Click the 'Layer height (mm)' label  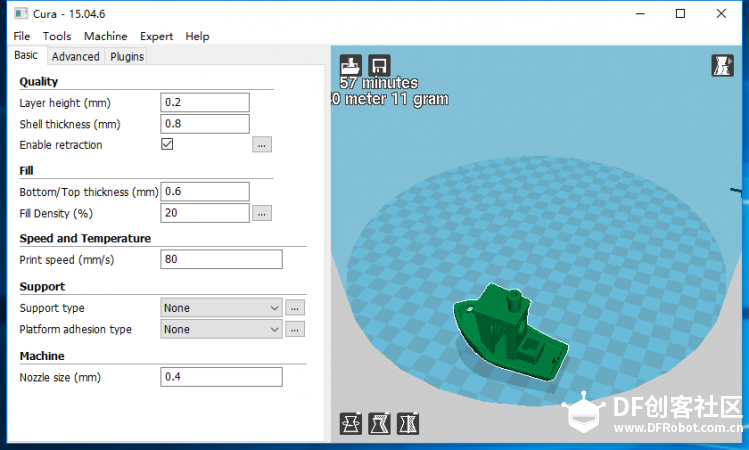pos(65,103)
